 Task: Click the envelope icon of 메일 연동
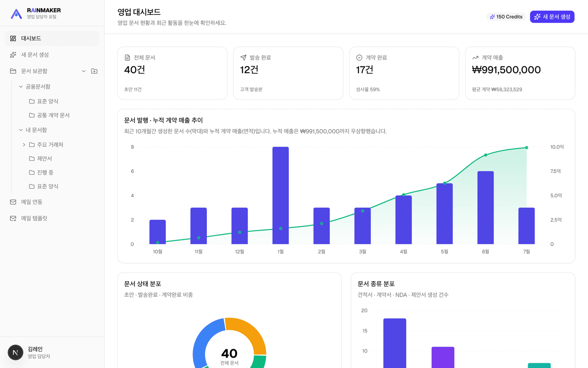[x=13, y=202]
